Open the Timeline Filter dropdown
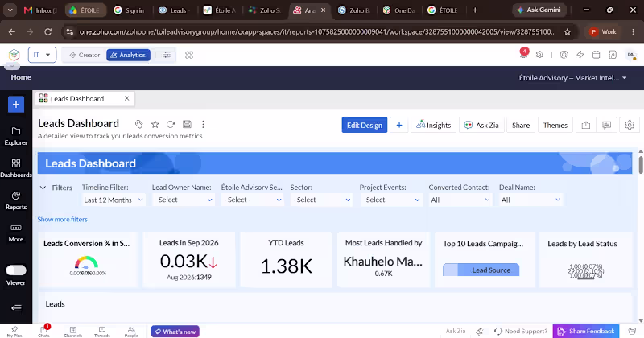Viewport: 644px width, 338px height. (x=114, y=200)
